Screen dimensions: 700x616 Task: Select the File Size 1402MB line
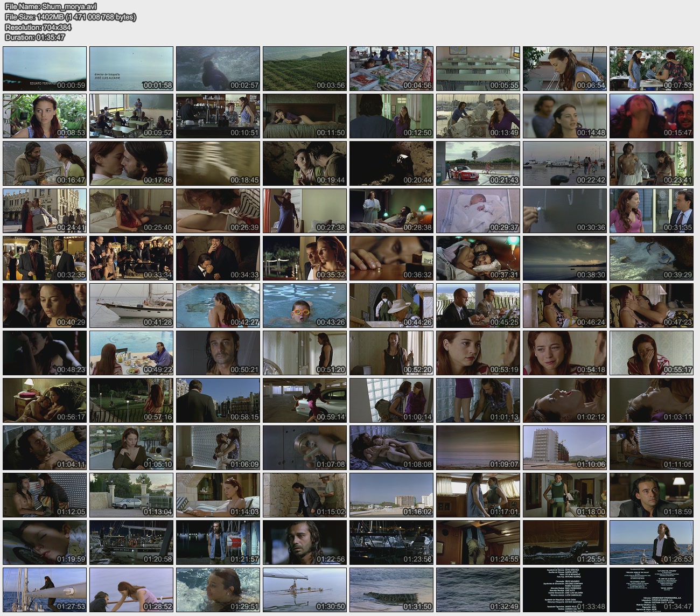tap(70, 17)
